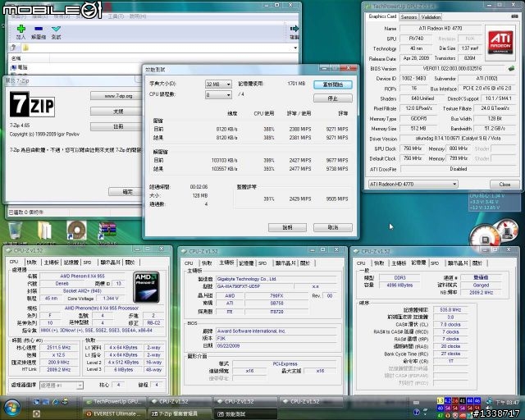Open the 顯示晶片 tab in right CPU-Z window

coord(457,263)
